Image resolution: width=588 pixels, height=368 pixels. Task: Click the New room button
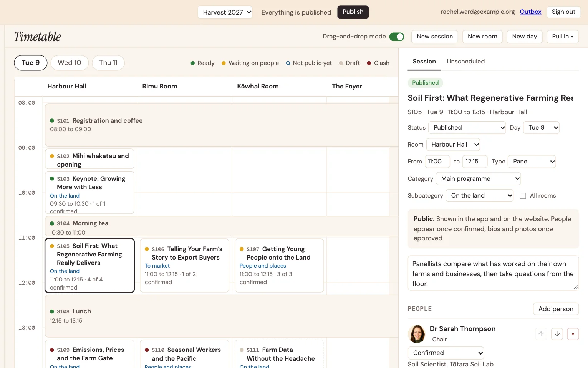[x=482, y=37]
